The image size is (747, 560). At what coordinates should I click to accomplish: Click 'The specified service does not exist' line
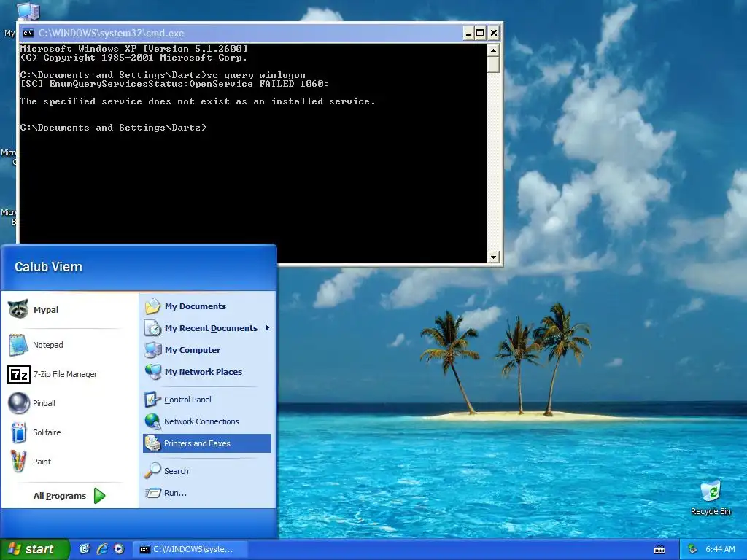tap(197, 101)
